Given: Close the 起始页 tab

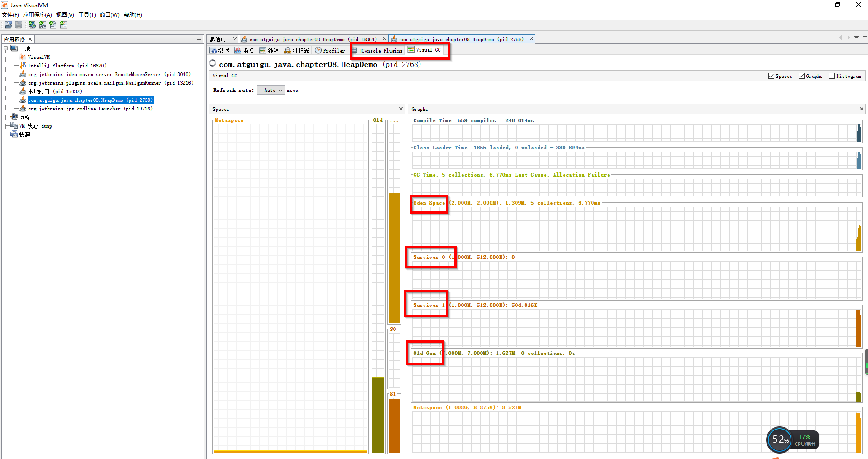Looking at the screenshot, I should coord(235,39).
